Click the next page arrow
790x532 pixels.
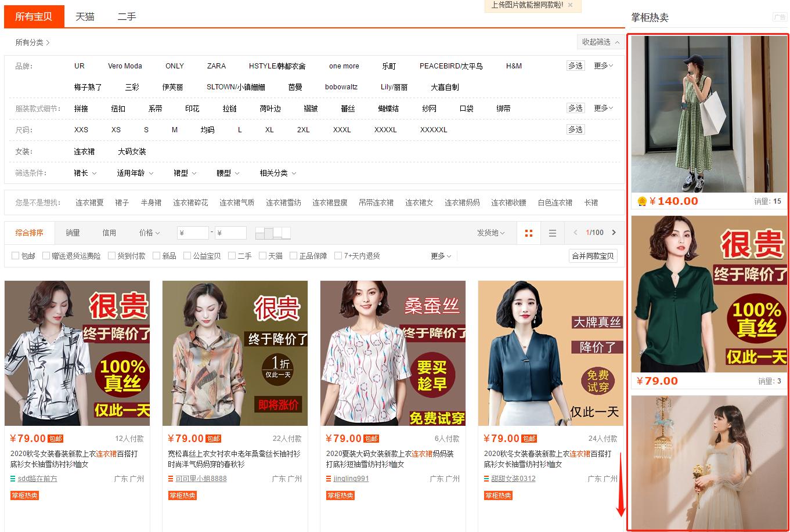[x=614, y=232]
